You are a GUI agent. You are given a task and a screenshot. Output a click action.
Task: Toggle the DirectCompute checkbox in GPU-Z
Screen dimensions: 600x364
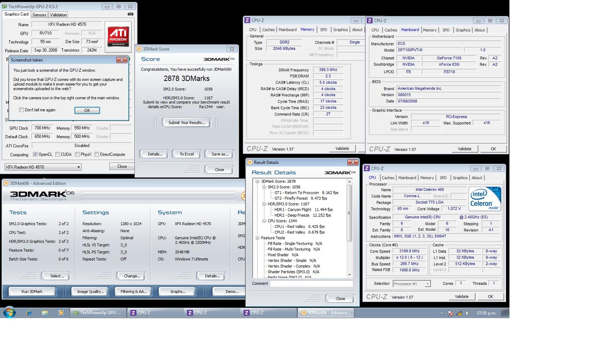pos(97,154)
